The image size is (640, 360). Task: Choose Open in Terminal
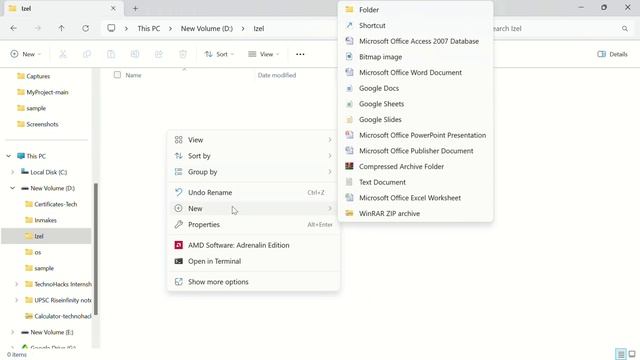pyautogui.click(x=253, y=261)
